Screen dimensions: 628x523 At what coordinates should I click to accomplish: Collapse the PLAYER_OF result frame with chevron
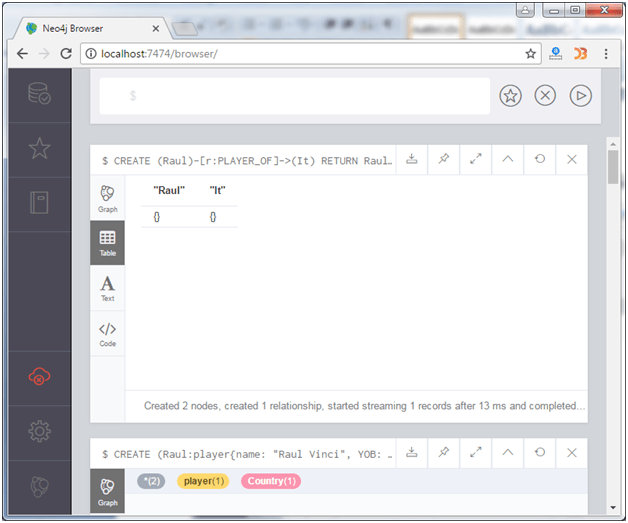507,159
